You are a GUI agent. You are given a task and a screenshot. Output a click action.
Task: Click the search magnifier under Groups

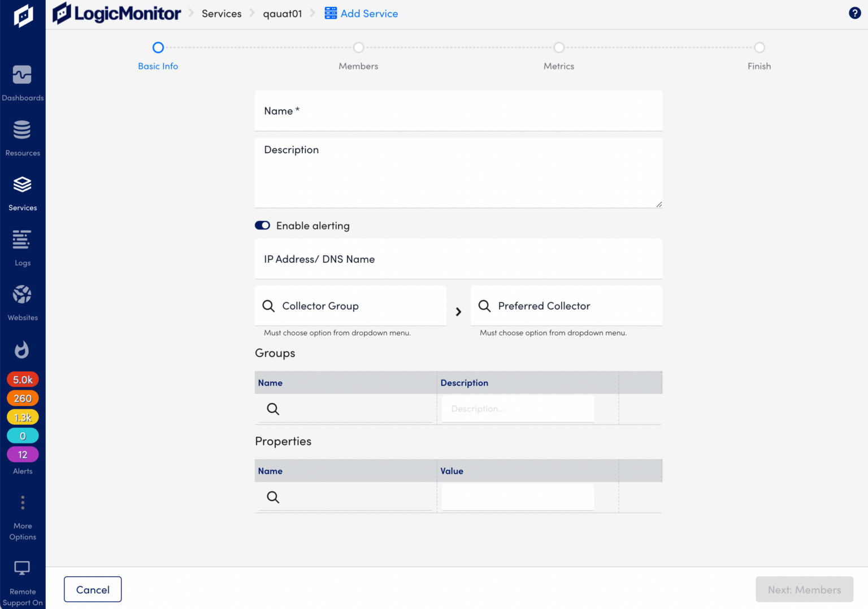click(x=273, y=408)
